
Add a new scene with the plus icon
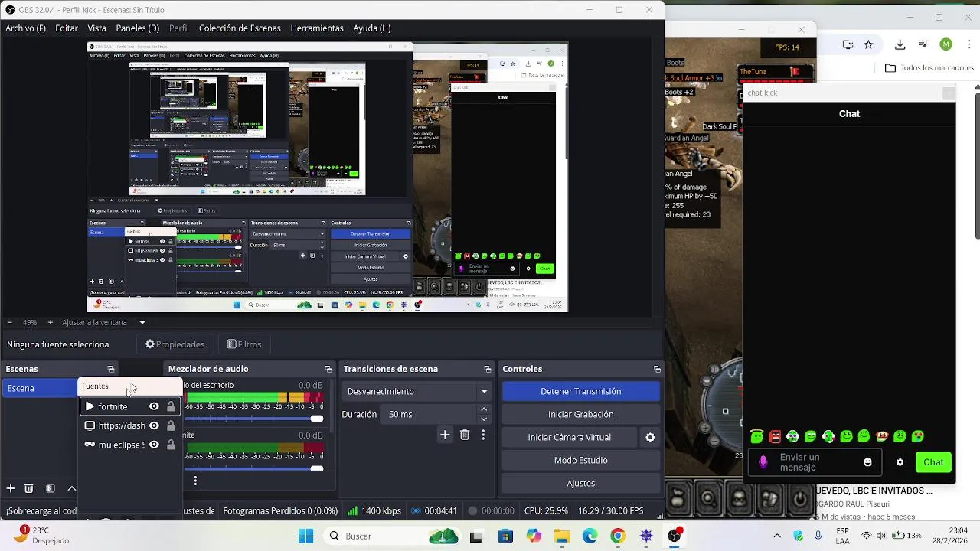click(11, 488)
